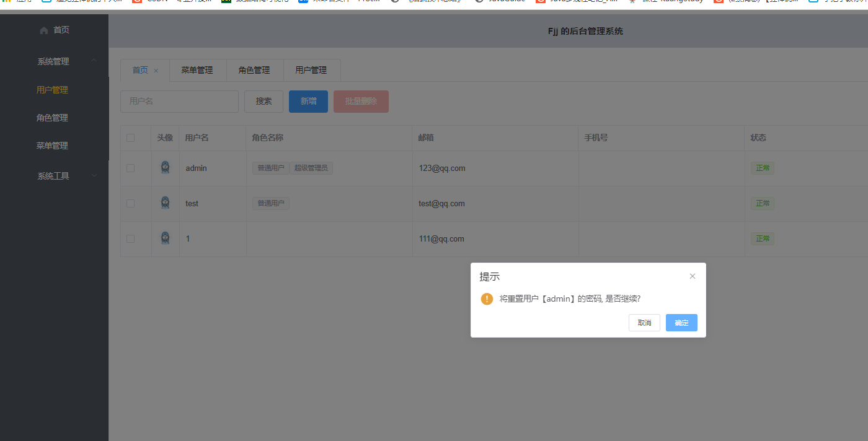Viewport: 868px width, 441px height.
Task: Click the 超级管理员 role tag
Action: pyautogui.click(x=311, y=168)
